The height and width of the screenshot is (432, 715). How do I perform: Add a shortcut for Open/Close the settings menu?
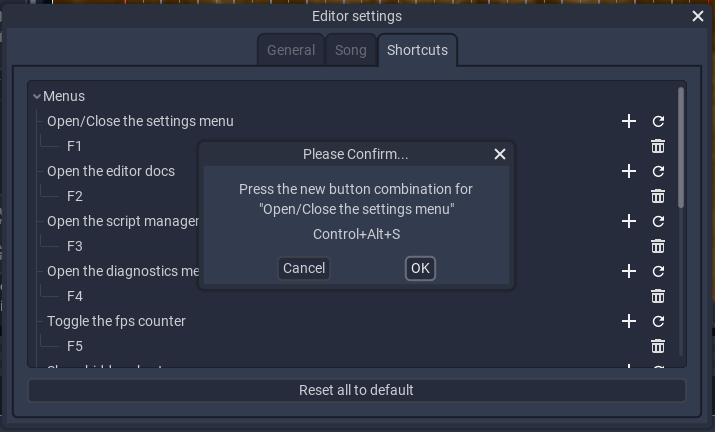629,121
